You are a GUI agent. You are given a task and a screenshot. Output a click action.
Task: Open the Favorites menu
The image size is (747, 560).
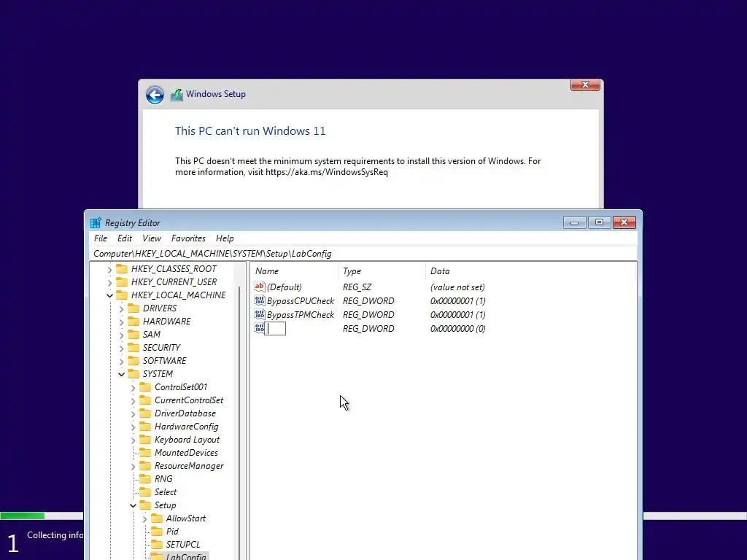click(188, 238)
